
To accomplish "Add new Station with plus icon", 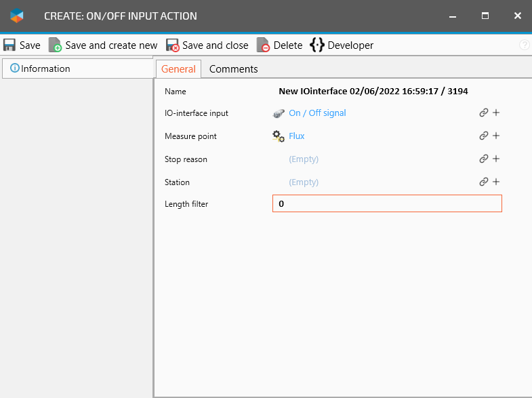I will 496,182.
